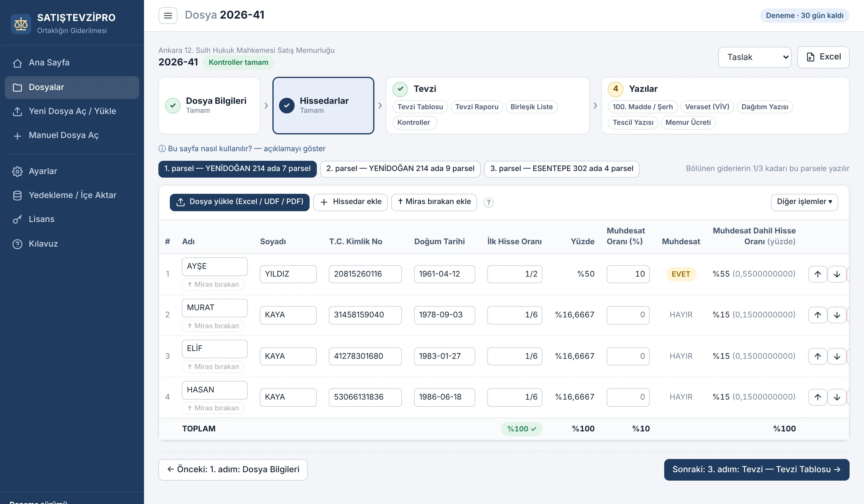The width and height of the screenshot is (864, 504).
Task: Open the Dağıtım Yazısı chip
Action: coord(765,106)
